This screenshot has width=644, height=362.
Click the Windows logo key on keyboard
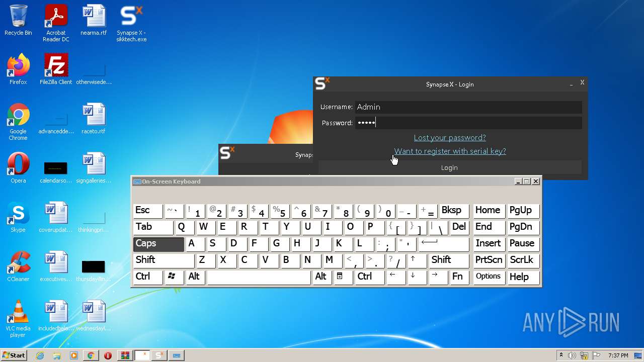pyautogui.click(x=174, y=277)
